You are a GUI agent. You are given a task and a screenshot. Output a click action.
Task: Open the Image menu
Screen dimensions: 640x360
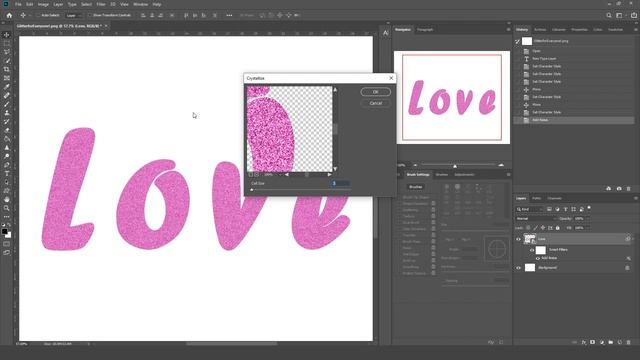[43, 4]
